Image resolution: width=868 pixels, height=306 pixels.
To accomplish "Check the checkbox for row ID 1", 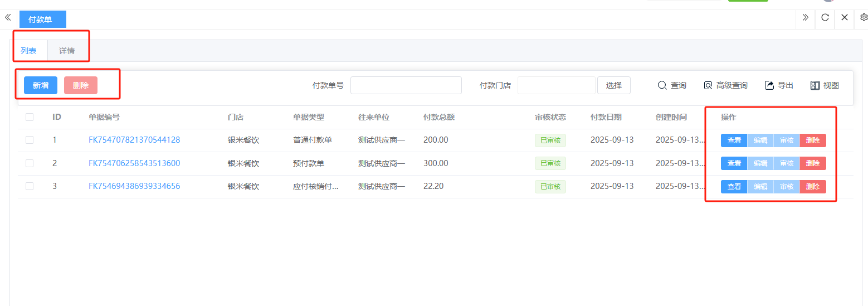I will click(30, 140).
